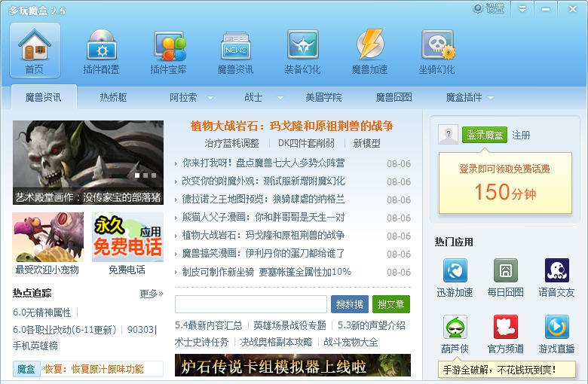
Task: Launch the 魔兽加速 lightning accelerator icon
Action: (x=369, y=50)
